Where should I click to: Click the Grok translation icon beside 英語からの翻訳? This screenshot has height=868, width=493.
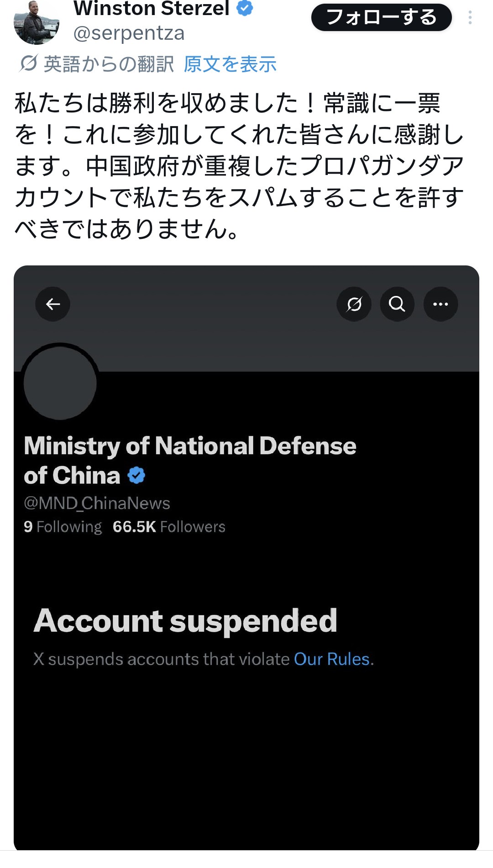click(28, 64)
